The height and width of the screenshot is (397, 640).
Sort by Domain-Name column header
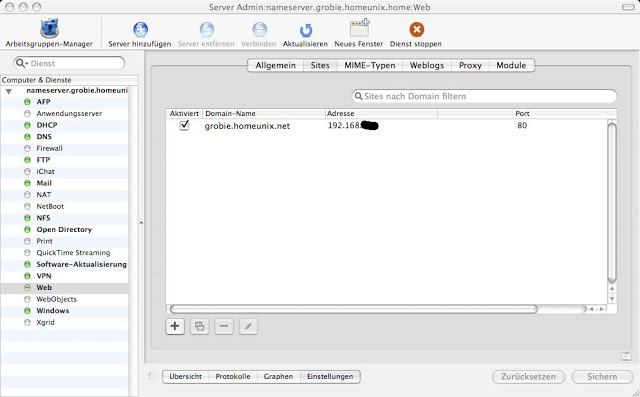pos(264,113)
